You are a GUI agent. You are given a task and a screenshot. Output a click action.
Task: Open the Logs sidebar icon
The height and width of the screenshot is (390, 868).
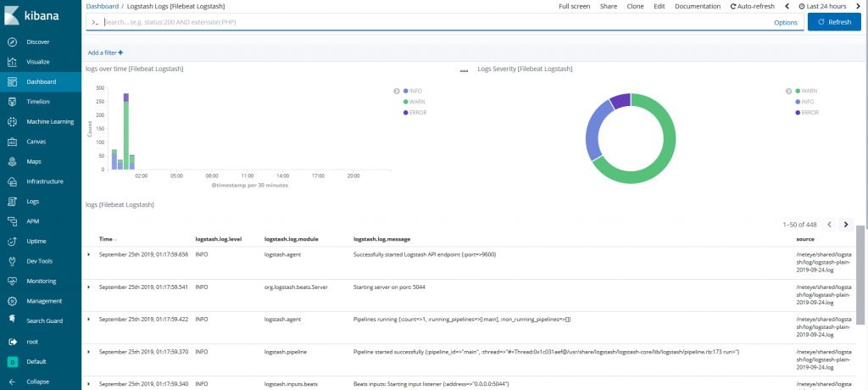[12, 202]
